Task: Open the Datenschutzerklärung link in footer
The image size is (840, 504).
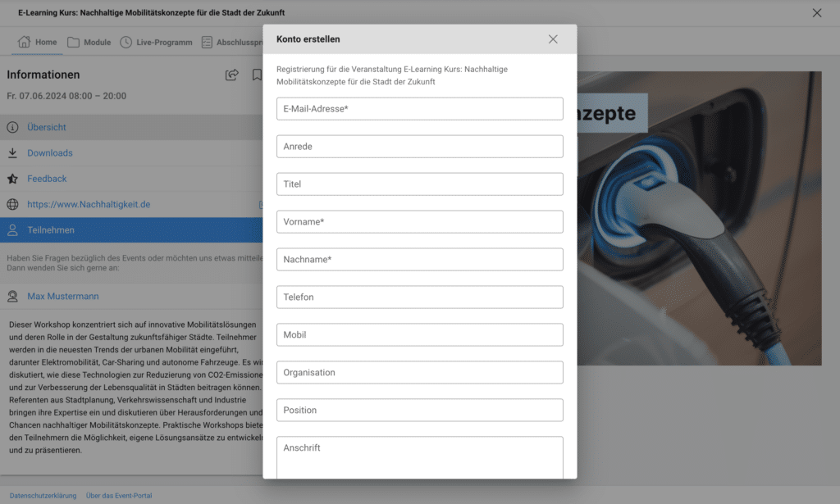Action: [x=43, y=496]
